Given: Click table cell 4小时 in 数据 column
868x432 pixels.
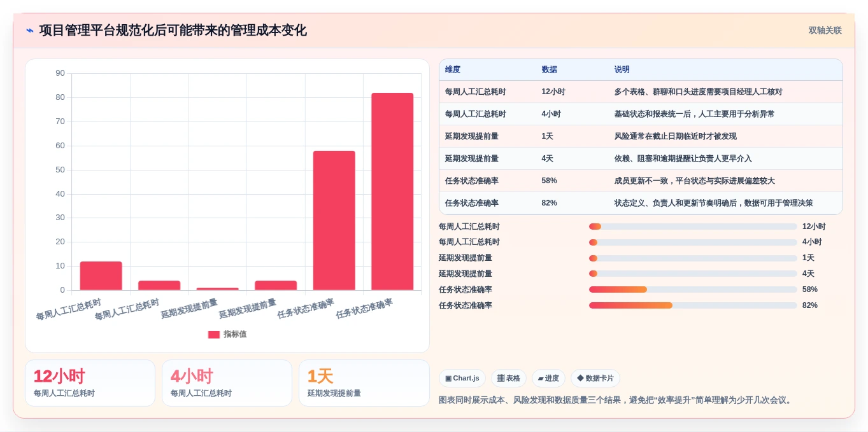Looking at the screenshot, I should pyautogui.click(x=551, y=114).
